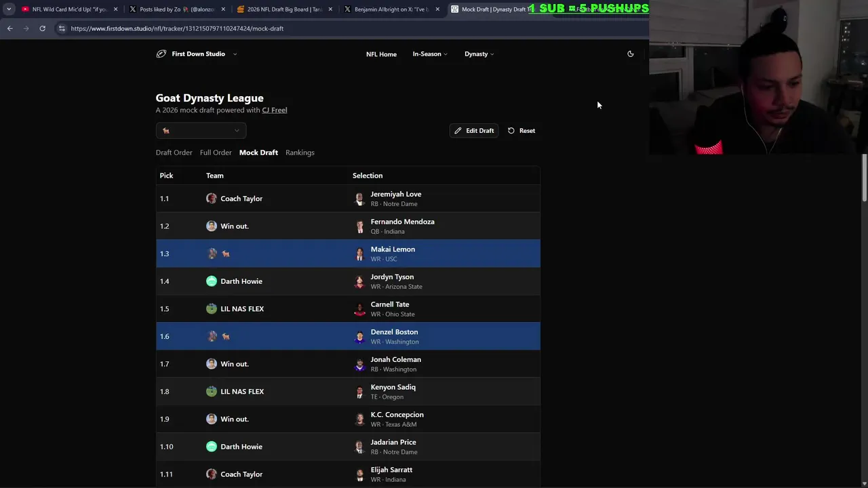The height and width of the screenshot is (488, 868).
Task: Click the browser forward arrow
Action: click(26, 28)
